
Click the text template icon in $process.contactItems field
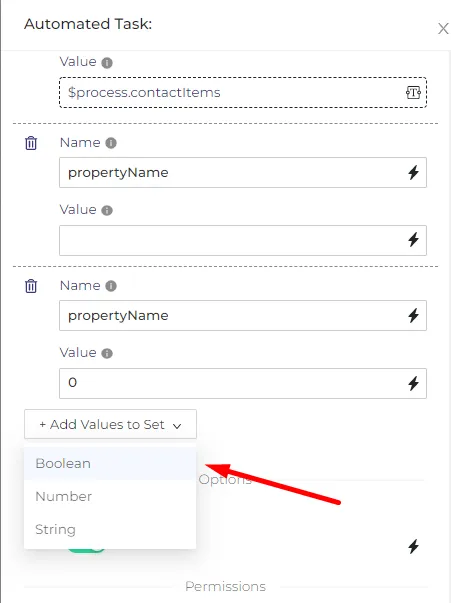413,92
